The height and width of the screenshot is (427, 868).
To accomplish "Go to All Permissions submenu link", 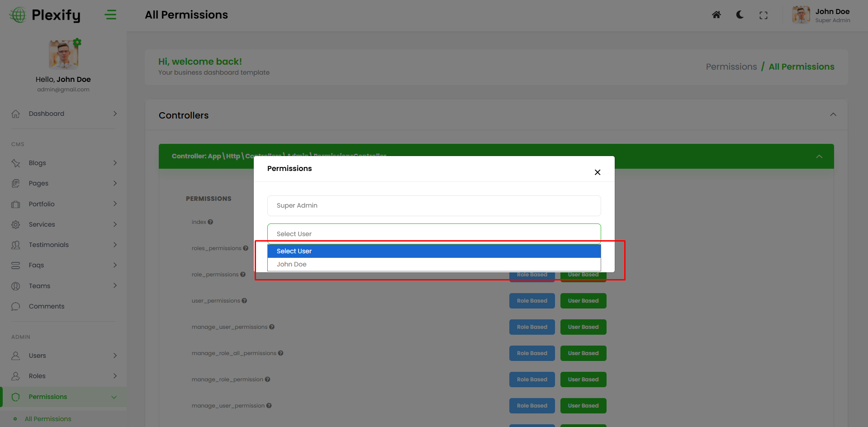I will click(48, 419).
